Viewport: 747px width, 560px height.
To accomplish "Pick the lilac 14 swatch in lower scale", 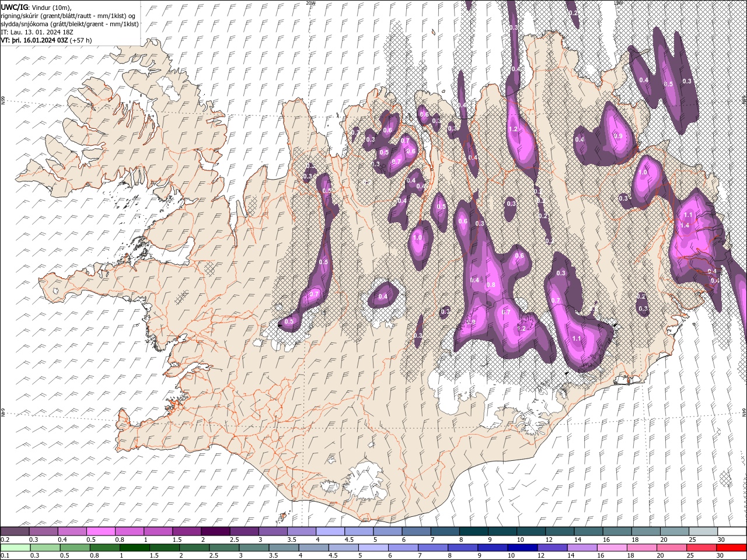I will 582,547.
